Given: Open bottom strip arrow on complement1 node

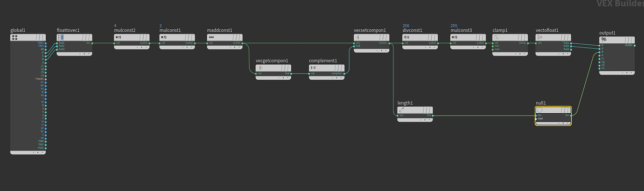Looking at the screenshot, I should point(341,78).
